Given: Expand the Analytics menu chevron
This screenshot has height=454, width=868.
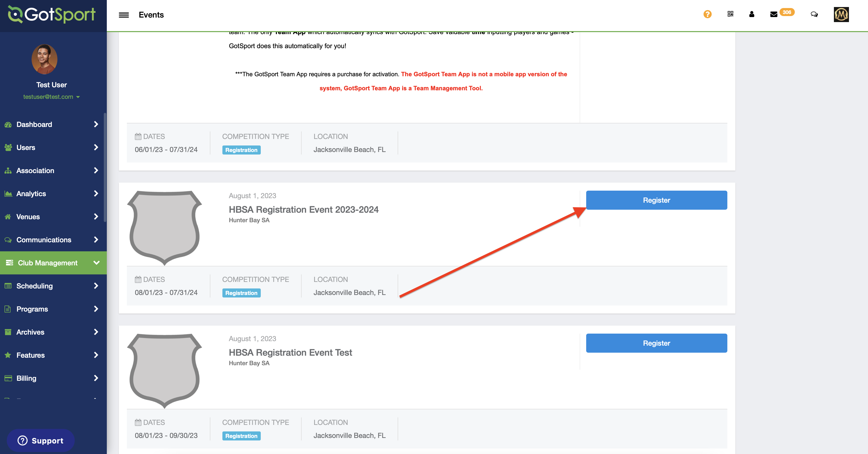Looking at the screenshot, I should [96, 193].
